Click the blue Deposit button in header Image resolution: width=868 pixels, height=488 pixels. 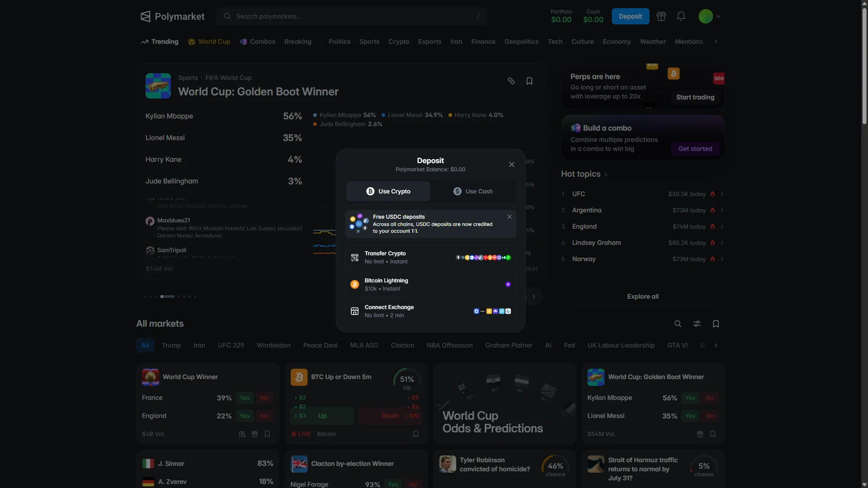tap(630, 16)
